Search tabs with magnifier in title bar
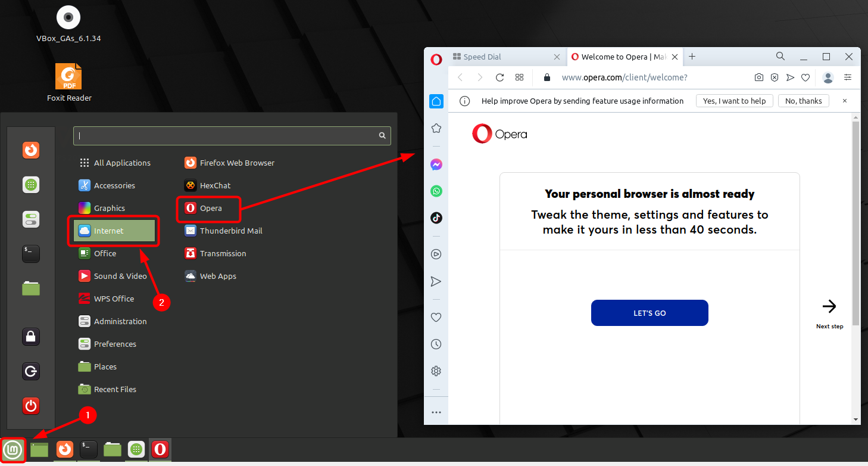Image resolution: width=868 pixels, height=466 pixels. [x=780, y=56]
